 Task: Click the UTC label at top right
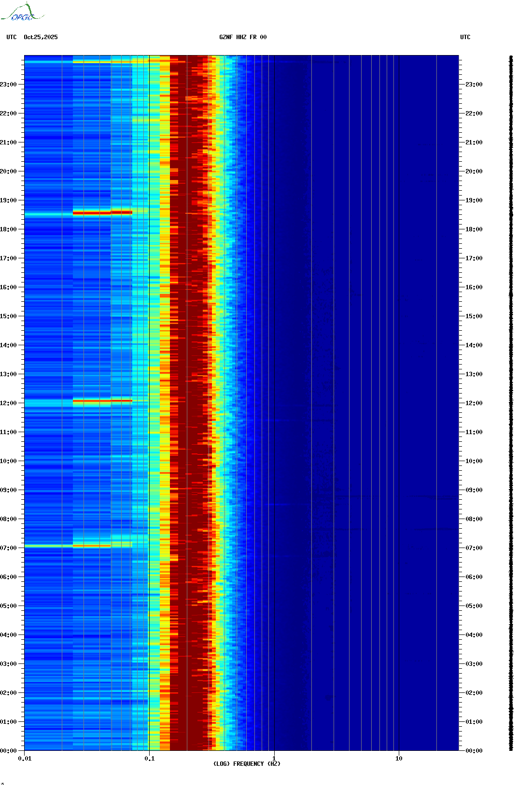tap(465, 37)
